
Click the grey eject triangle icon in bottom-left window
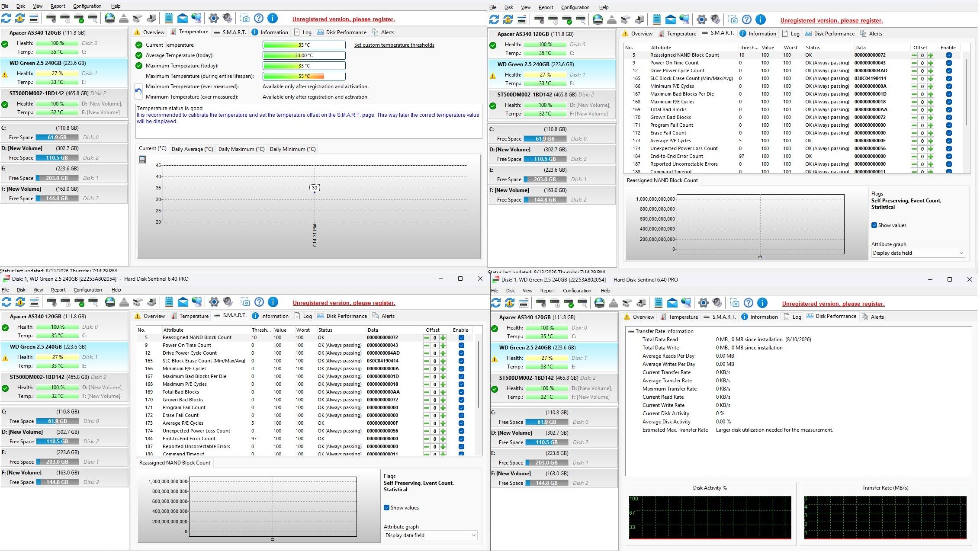pyautogui.click(x=124, y=302)
